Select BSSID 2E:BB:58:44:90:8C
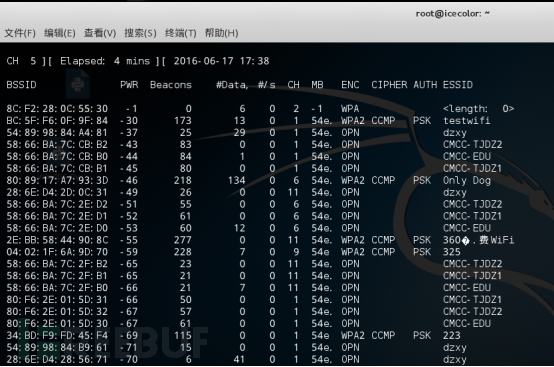The height and width of the screenshot is (367, 554). click(x=57, y=240)
